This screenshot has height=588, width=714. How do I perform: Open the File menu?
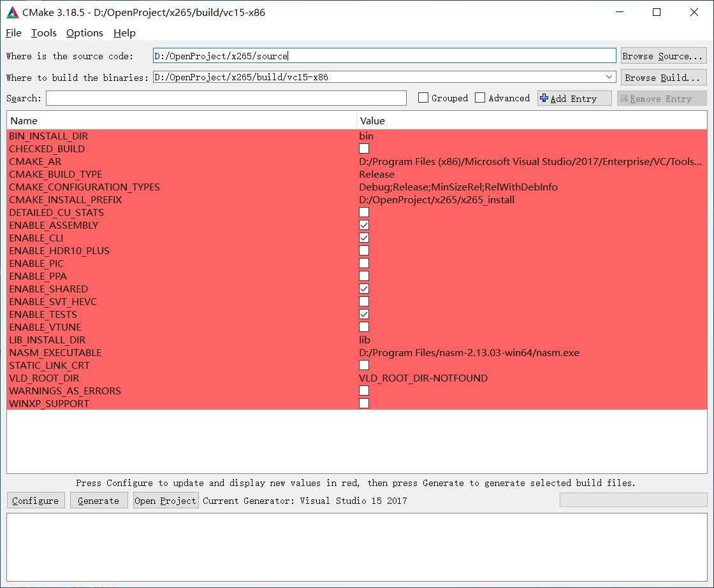tap(13, 32)
